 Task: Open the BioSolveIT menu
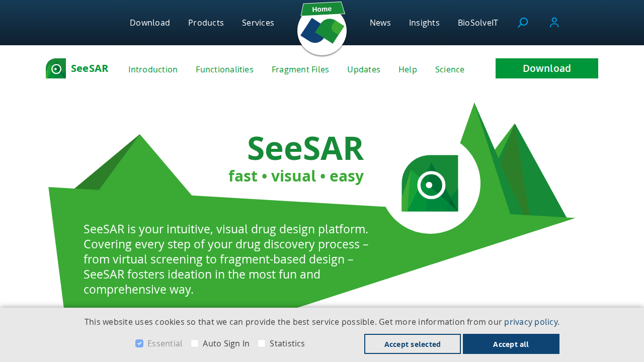click(478, 23)
